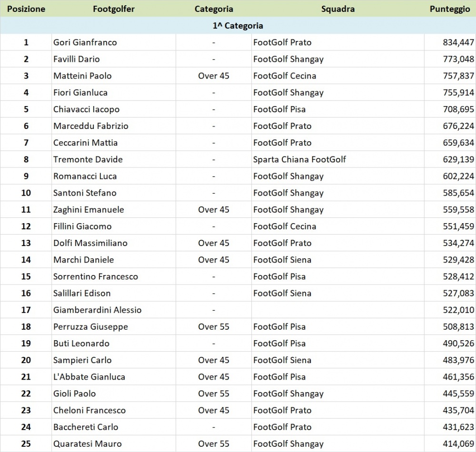Click the score 755,914
The width and height of the screenshot is (476, 452).
pyautogui.click(x=458, y=92)
